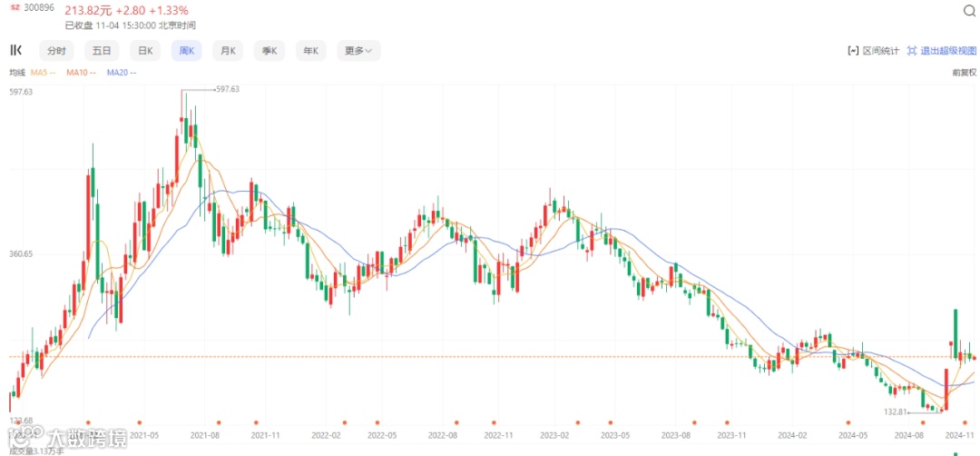Click the candlestick chart type icon
This screenshot has width=980, height=456.
coord(15,50)
